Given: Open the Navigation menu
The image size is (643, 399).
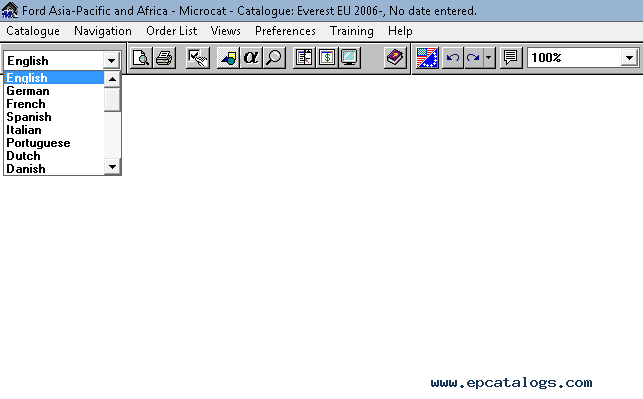Looking at the screenshot, I should 103,31.
